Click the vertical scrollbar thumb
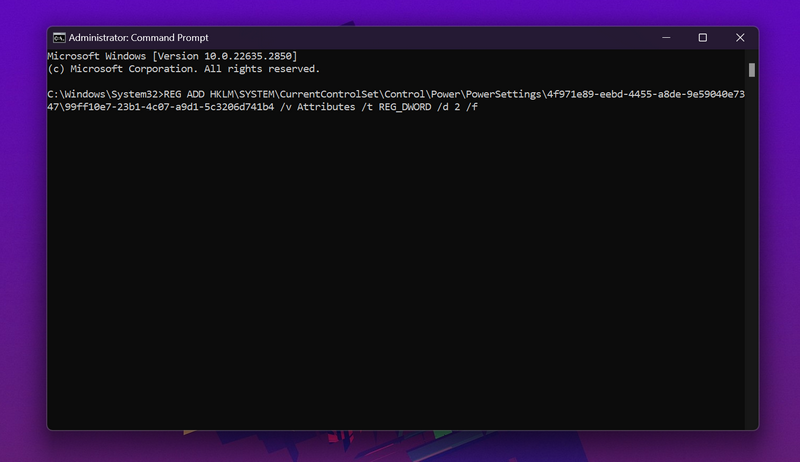 pos(751,70)
